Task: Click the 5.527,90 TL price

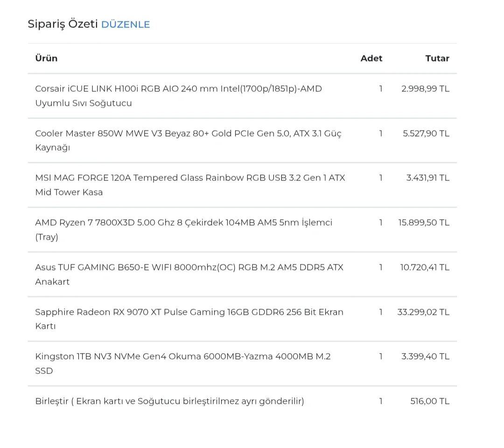Action: coord(426,133)
